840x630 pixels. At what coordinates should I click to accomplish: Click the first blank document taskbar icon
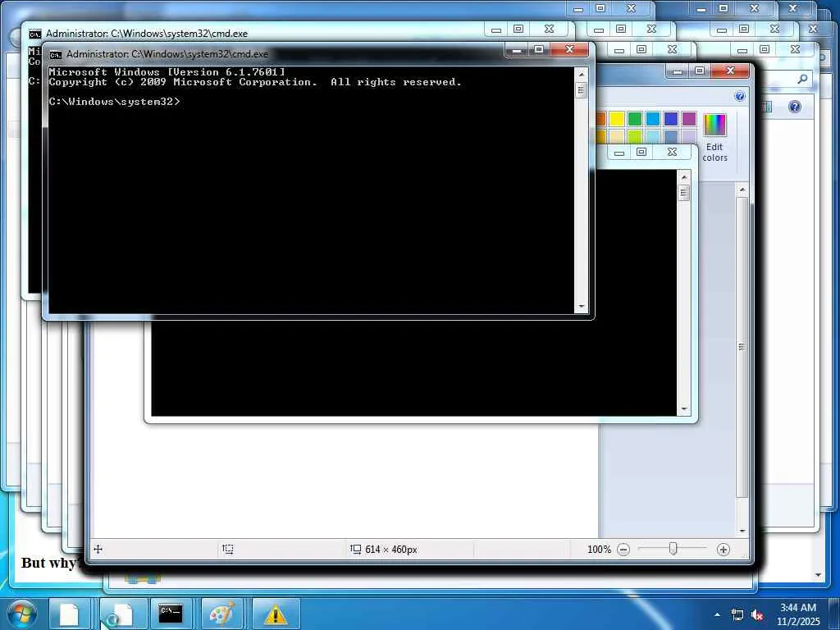(x=69, y=614)
